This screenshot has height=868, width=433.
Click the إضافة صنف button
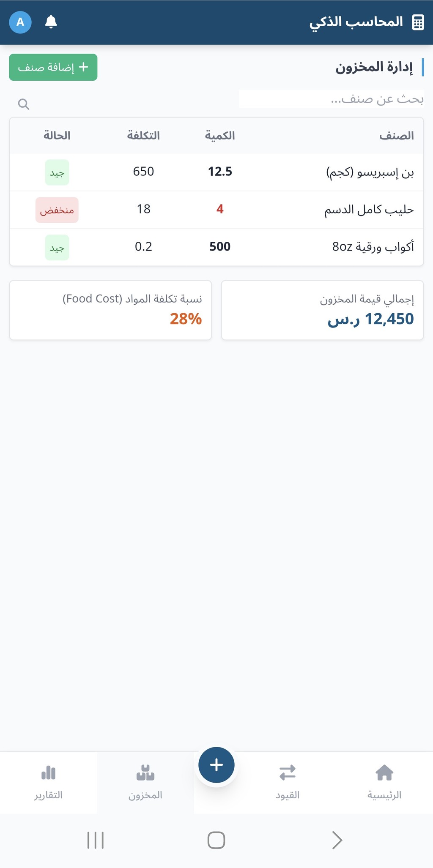coord(53,67)
